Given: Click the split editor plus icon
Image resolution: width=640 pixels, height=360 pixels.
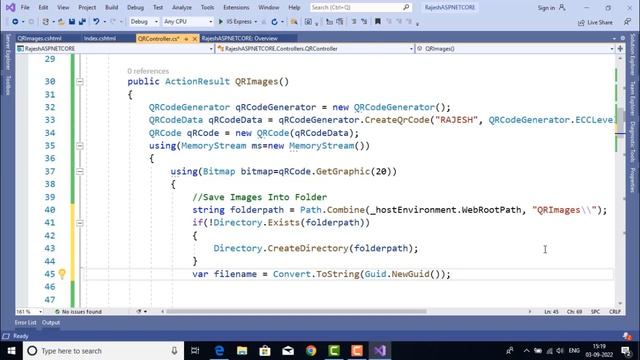Looking at the screenshot, I should point(620,49).
